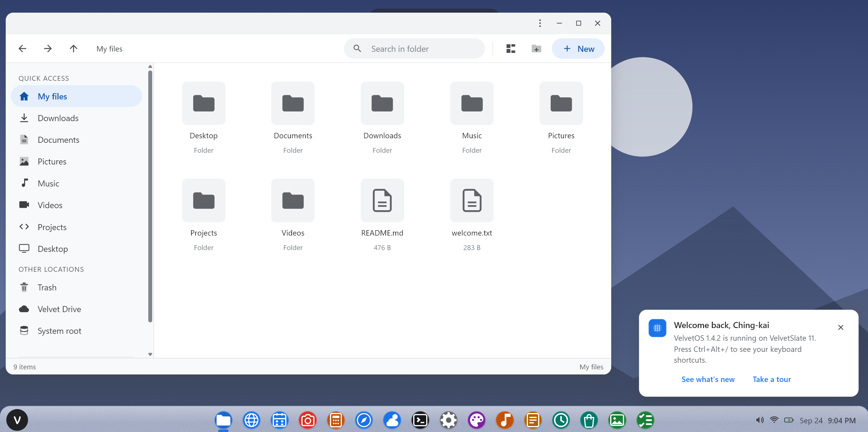Open the Calculator app in dock
Image resolution: width=868 pixels, height=432 pixels.
tap(336, 420)
